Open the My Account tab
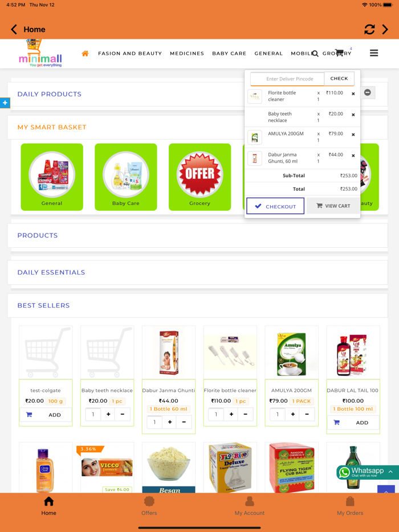The width and height of the screenshot is (399, 532). tap(250, 506)
